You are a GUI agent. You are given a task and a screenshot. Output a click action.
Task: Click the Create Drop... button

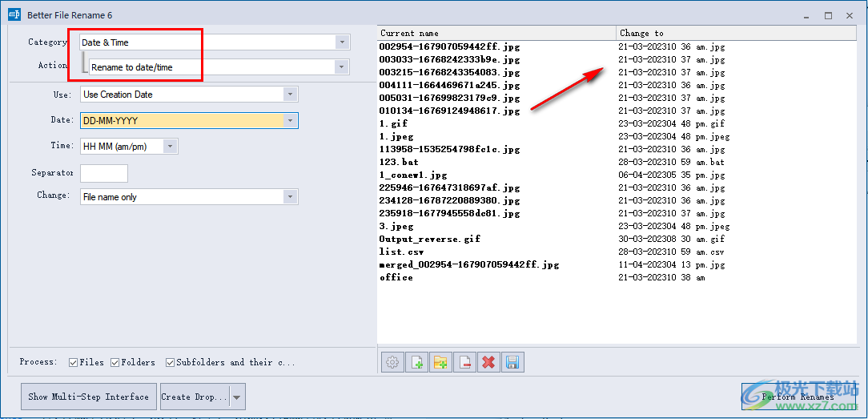(195, 397)
